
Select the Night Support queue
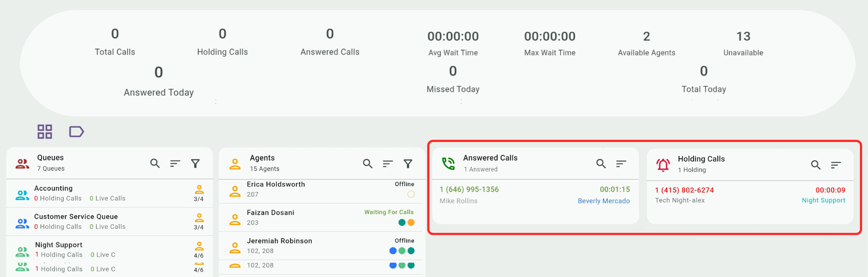(110, 249)
